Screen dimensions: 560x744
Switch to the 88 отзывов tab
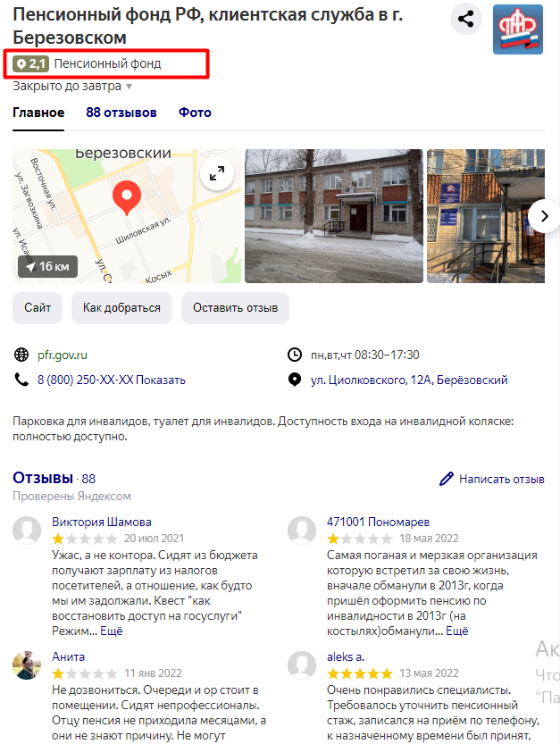(x=121, y=113)
